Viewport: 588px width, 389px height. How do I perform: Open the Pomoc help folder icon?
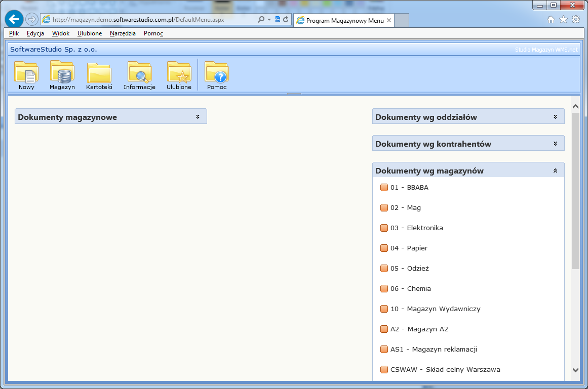(217, 72)
